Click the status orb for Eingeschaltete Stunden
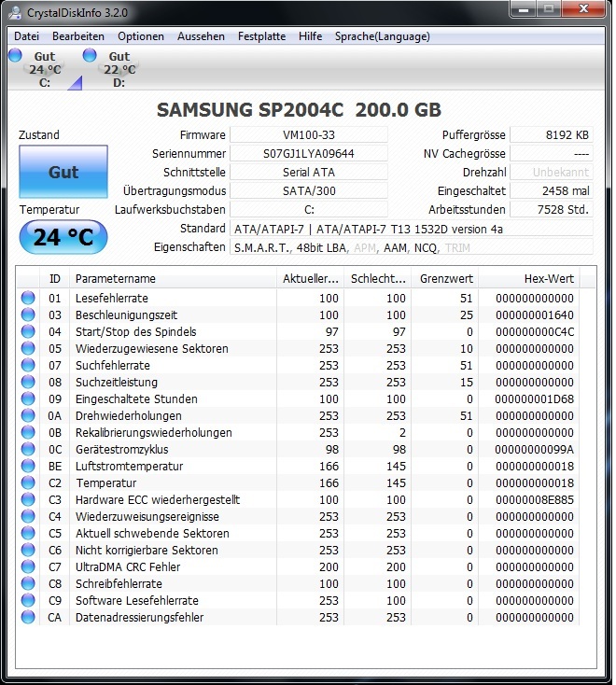 [x=28, y=398]
